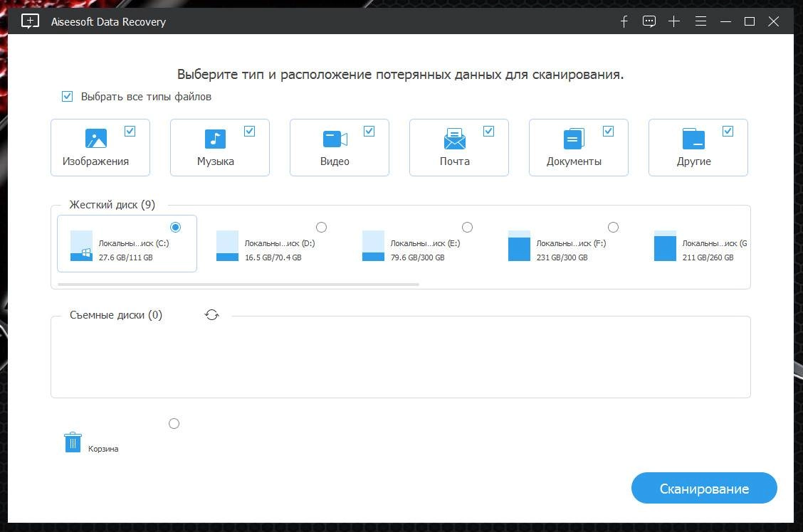Screen dimensions: 803x532
Task: Uncheck the Видео checkbox
Action: tap(369, 132)
